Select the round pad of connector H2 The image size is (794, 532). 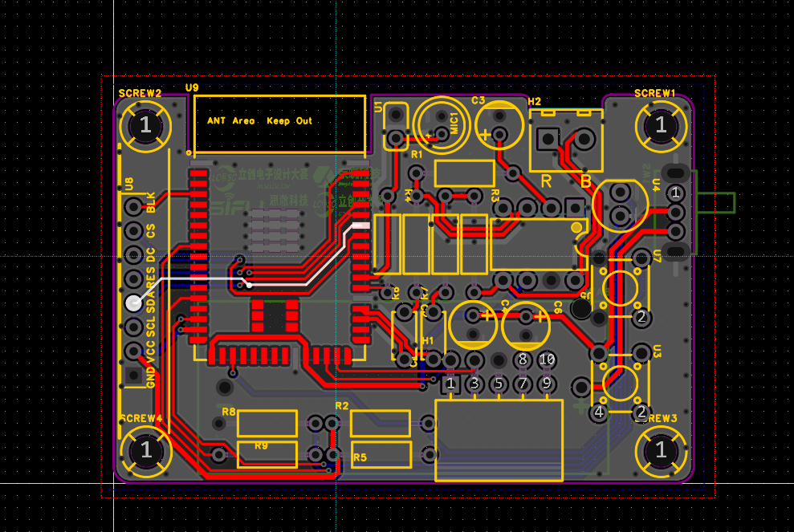click(584, 139)
